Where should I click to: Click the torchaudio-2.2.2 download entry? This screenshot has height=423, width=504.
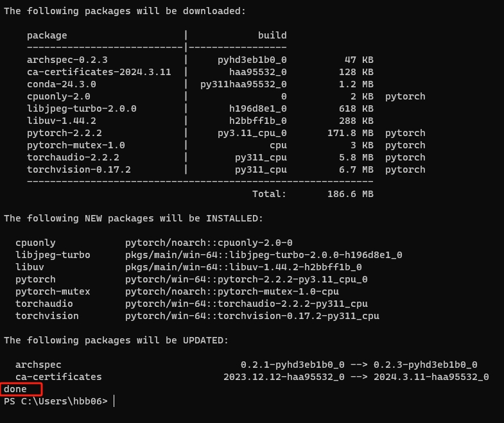tap(73, 157)
